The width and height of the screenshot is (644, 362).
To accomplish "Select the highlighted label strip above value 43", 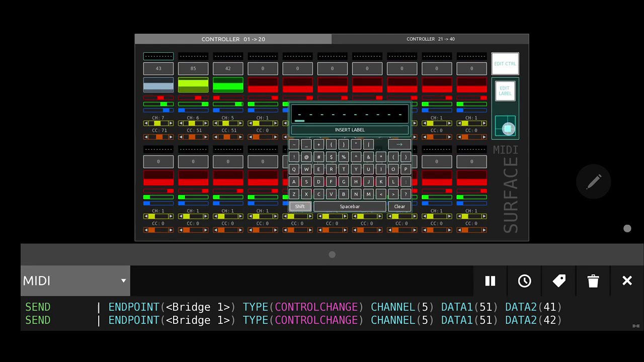I will pos(158,56).
